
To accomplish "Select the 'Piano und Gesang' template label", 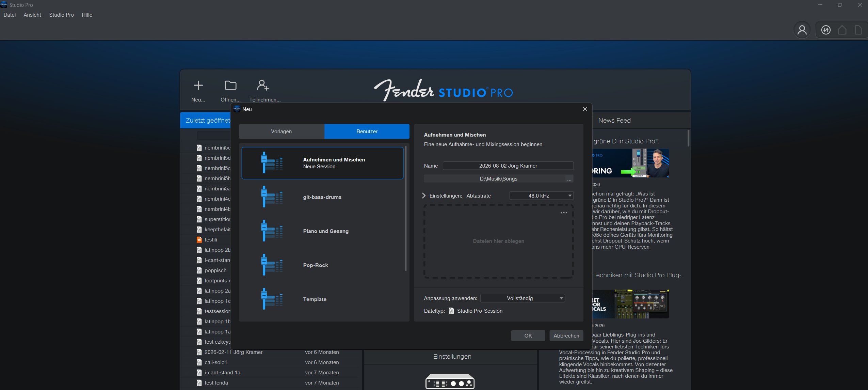I will pos(326,231).
